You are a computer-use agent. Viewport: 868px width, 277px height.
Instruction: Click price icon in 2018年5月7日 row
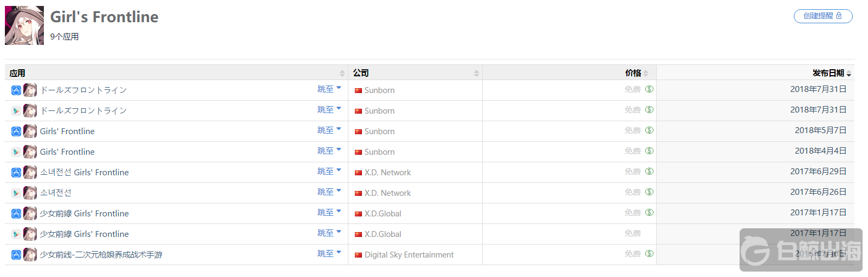coord(649,130)
